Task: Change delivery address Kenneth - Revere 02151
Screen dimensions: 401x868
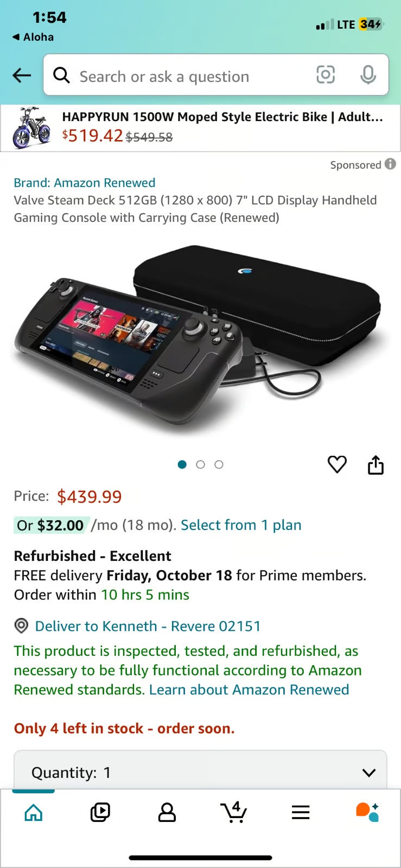Action: tap(148, 626)
